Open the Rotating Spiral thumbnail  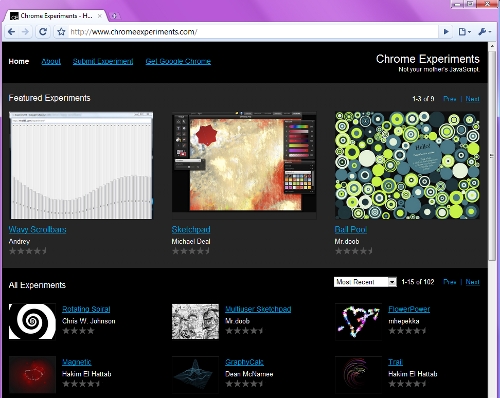point(32,321)
